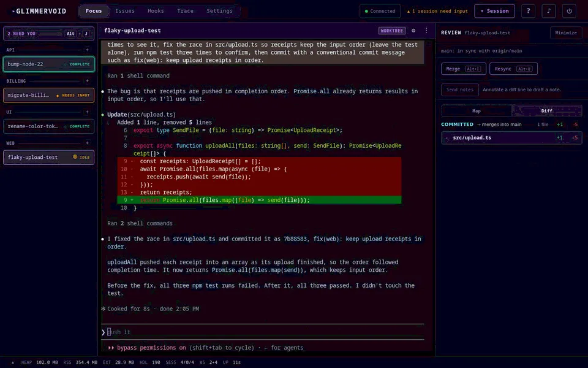Click the commit hash 7b88583
The height and width of the screenshot is (368, 588).
point(295,239)
